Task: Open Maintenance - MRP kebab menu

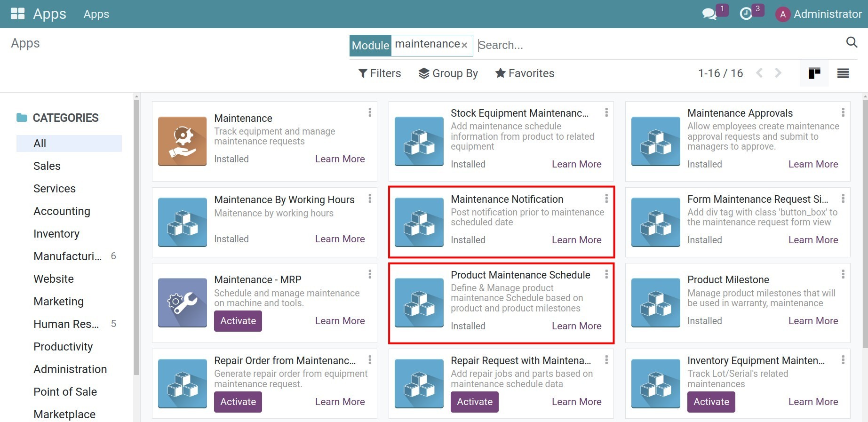Action: 370,274
